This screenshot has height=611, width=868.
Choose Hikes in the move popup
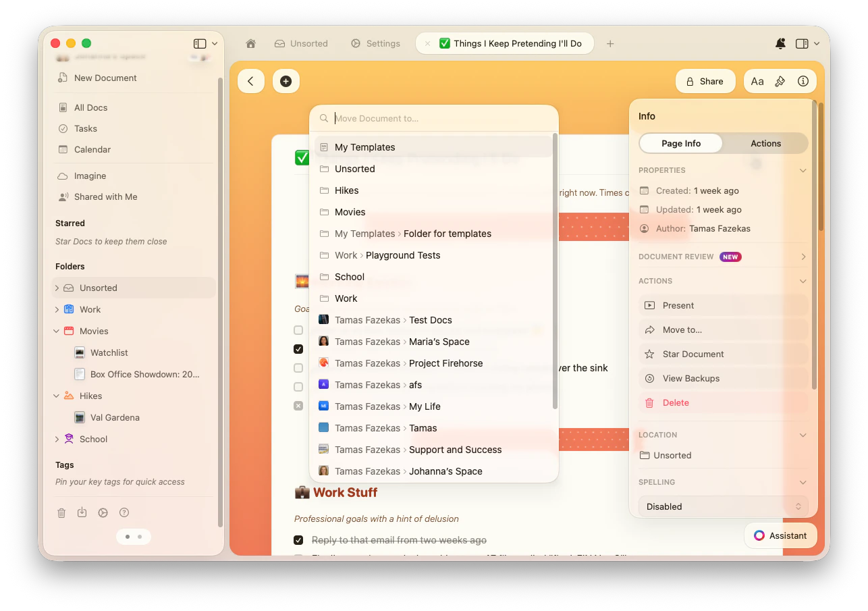click(x=433, y=190)
